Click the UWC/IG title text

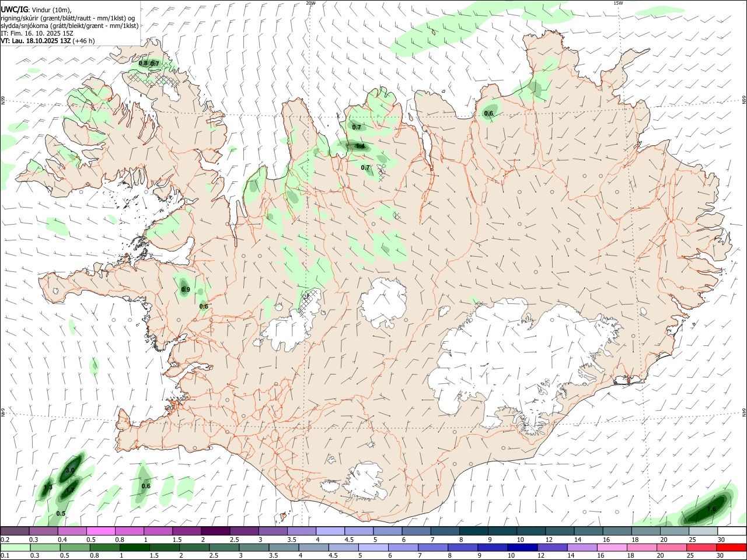[x=14, y=10]
